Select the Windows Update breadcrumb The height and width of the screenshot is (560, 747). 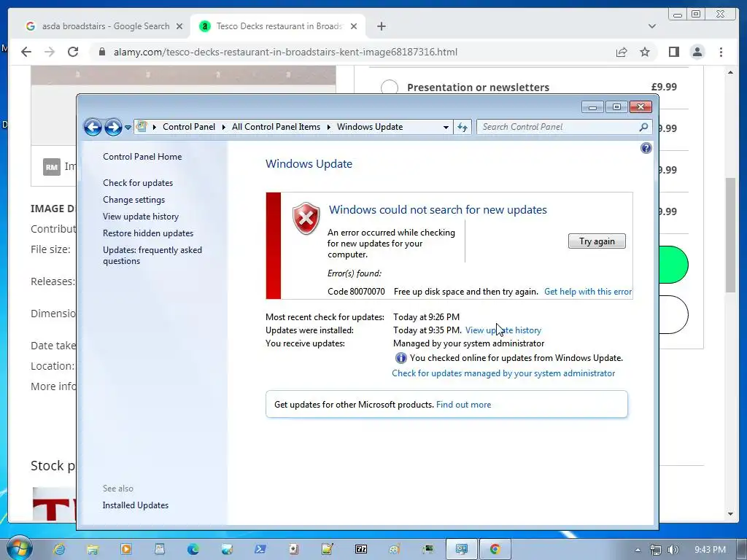point(370,127)
